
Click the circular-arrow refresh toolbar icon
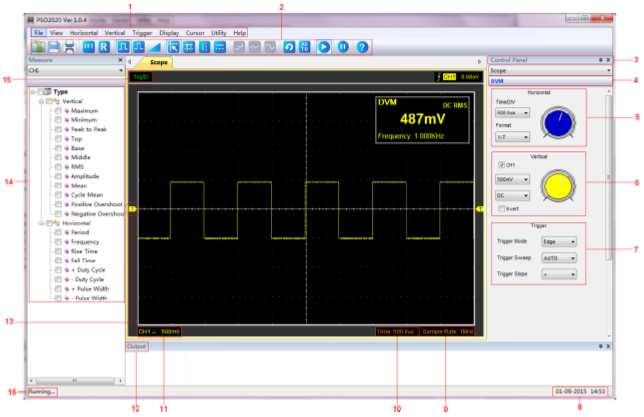(289, 47)
